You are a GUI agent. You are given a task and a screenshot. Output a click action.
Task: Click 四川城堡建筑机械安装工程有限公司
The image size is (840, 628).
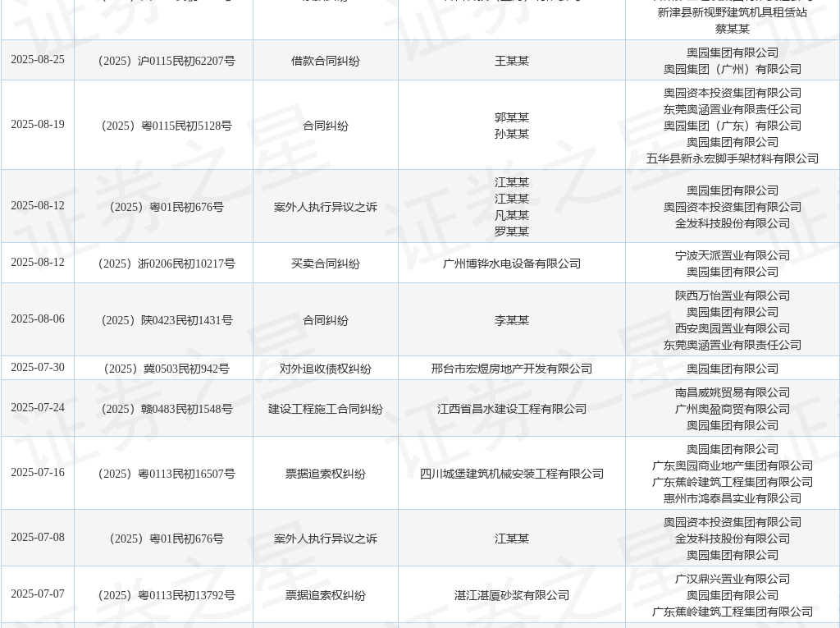tap(512, 474)
